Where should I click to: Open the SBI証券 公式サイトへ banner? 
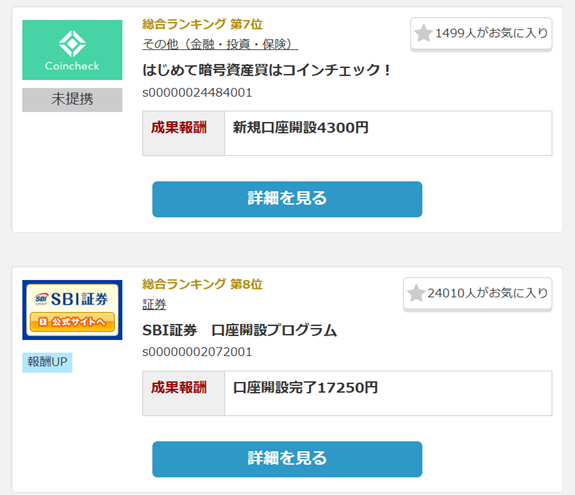pos(72,310)
